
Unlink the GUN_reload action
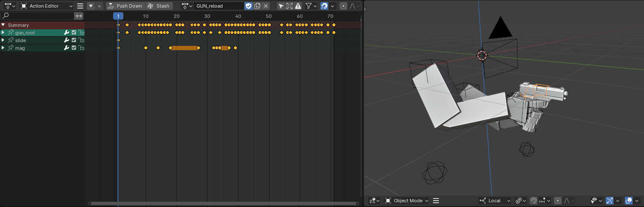tap(266, 6)
